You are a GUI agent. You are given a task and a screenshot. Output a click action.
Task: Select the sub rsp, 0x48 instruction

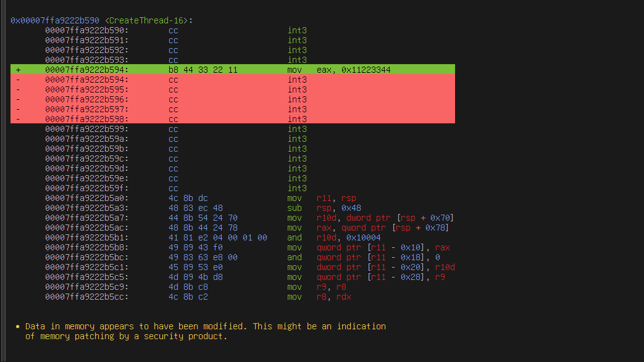(x=324, y=208)
